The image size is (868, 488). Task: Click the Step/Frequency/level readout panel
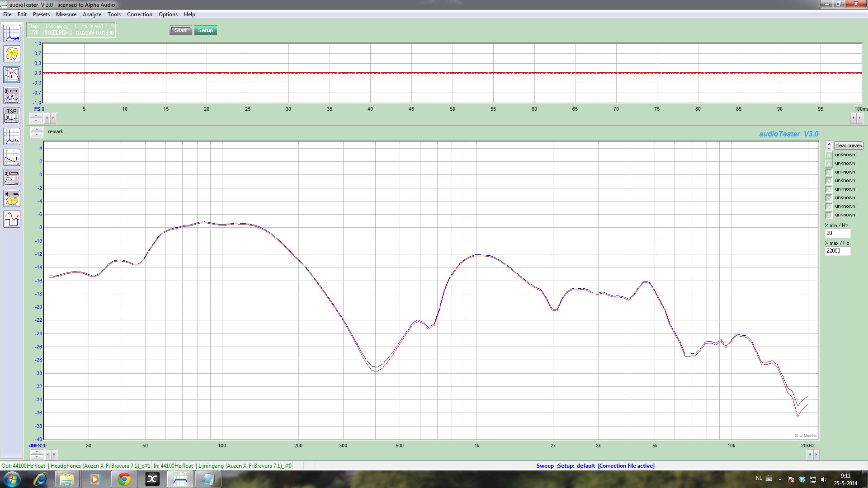click(71, 30)
